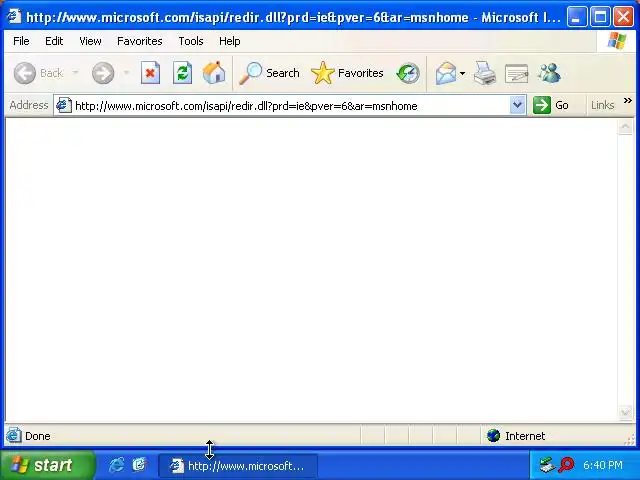The image size is (640, 480).
Task: Click the Windows flag throbber logo
Action: click(617, 41)
